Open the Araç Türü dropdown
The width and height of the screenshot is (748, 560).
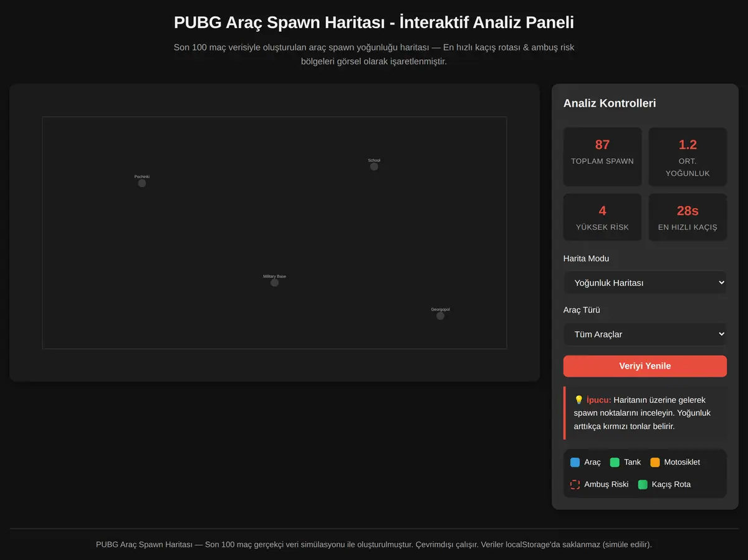click(645, 334)
